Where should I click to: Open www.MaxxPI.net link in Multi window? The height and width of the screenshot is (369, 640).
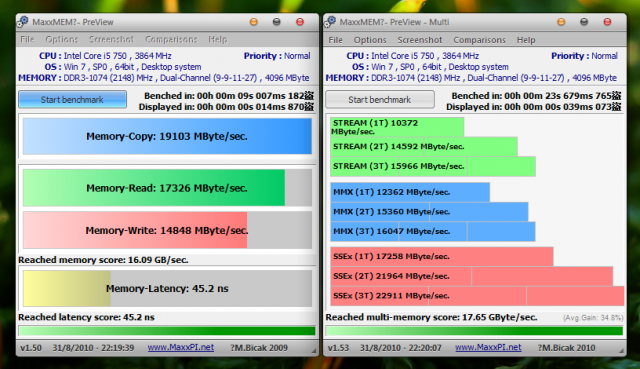point(488,347)
